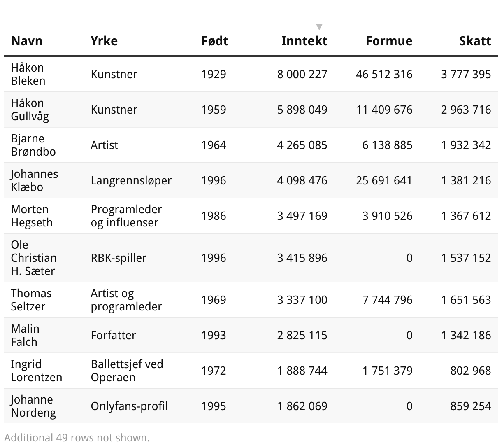
Task: Sort by the Født column header
Action: [x=214, y=41]
